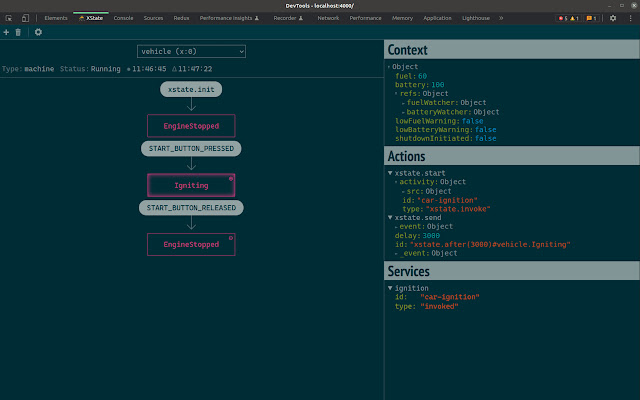Click the lowFuelWarning false value
This screenshot has height=400, width=640.
point(472,121)
